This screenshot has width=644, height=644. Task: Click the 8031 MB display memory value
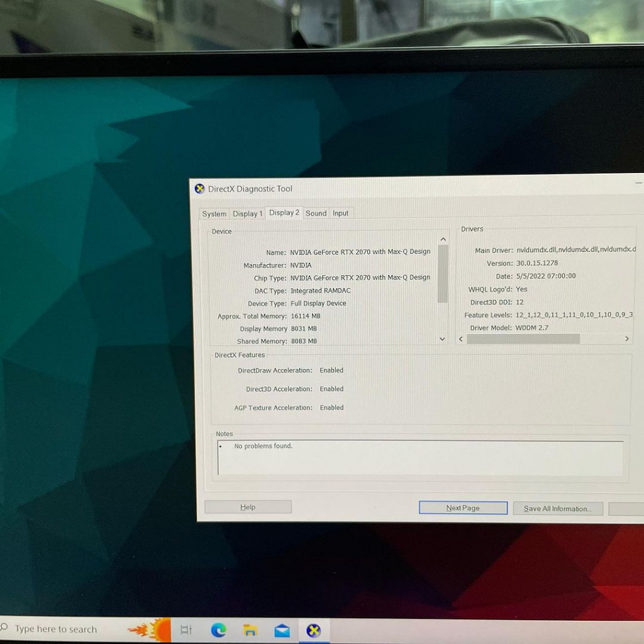[x=304, y=328]
